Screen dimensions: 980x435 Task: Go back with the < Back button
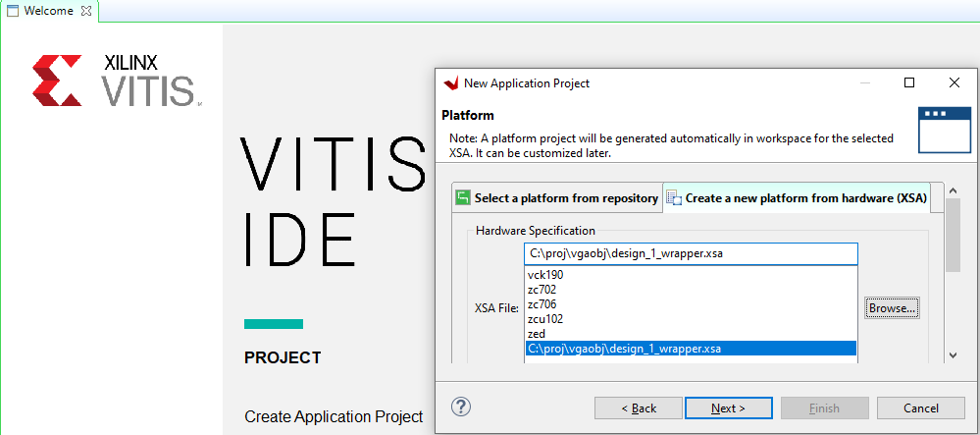click(639, 408)
